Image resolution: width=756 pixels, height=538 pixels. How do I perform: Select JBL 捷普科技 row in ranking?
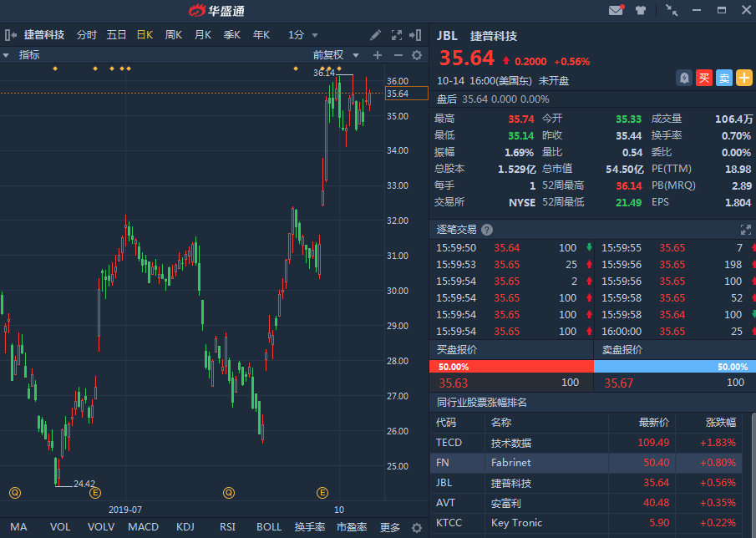(x=586, y=483)
